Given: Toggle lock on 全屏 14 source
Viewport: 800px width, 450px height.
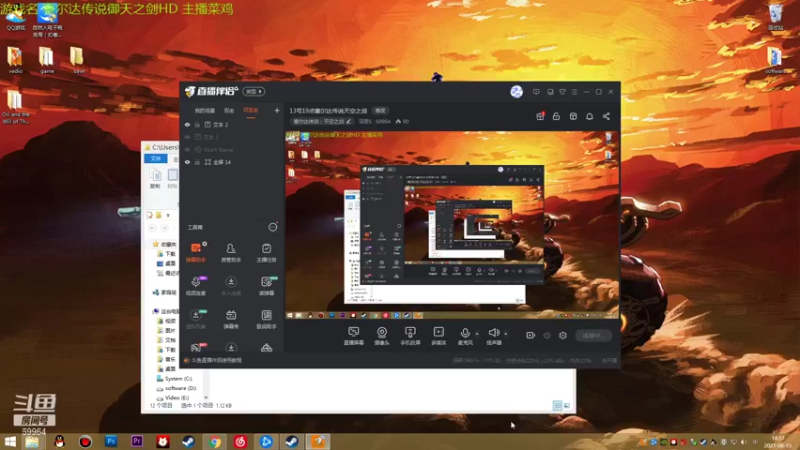Looking at the screenshot, I should (197, 162).
